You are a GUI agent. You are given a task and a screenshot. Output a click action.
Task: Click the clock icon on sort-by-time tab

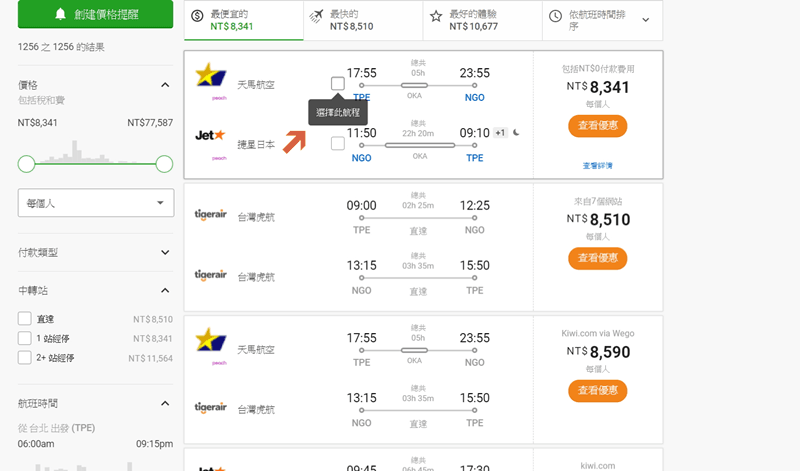pos(555,16)
